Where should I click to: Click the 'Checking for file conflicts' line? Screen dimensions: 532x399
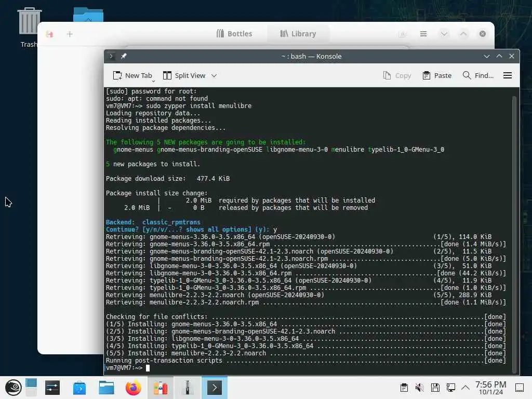click(305, 316)
